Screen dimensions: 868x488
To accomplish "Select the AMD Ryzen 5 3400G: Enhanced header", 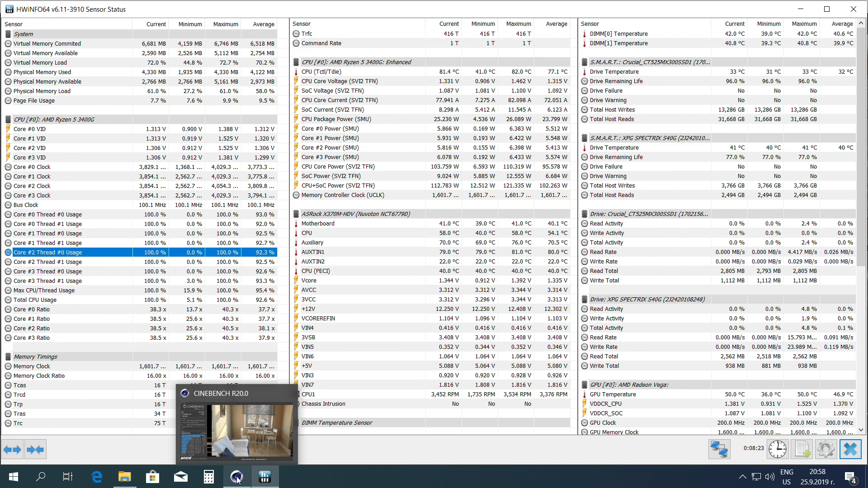I will coord(431,62).
